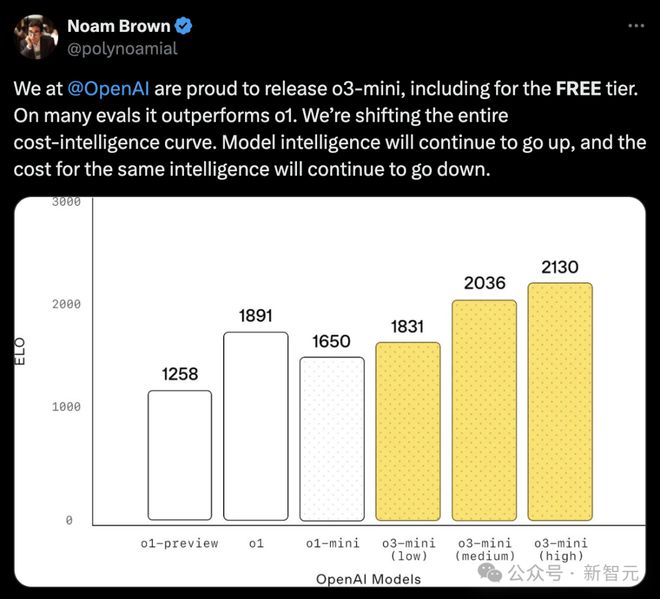The height and width of the screenshot is (599, 660).
Task: Click the dotted o1-mini bar
Action: pos(332,439)
